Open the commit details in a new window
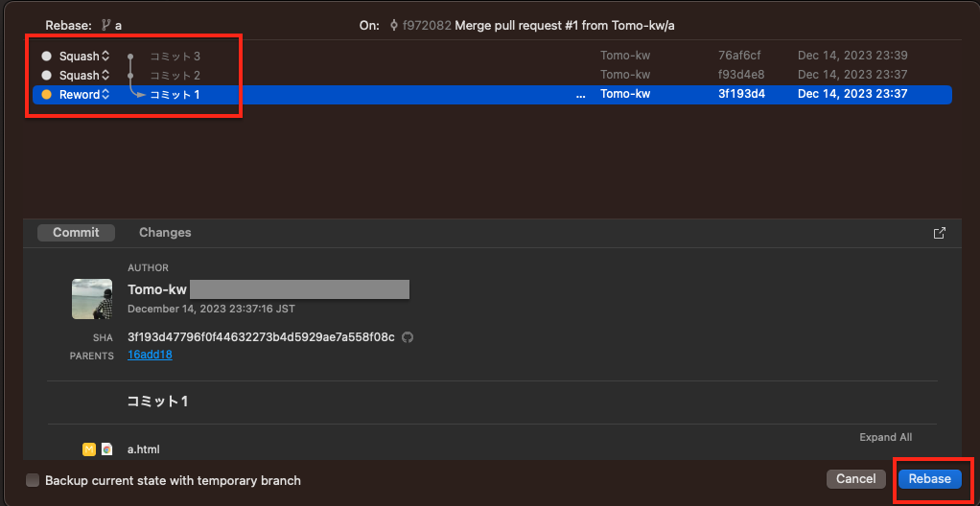The width and height of the screenshot is (980, 506). tap(940, 233)
